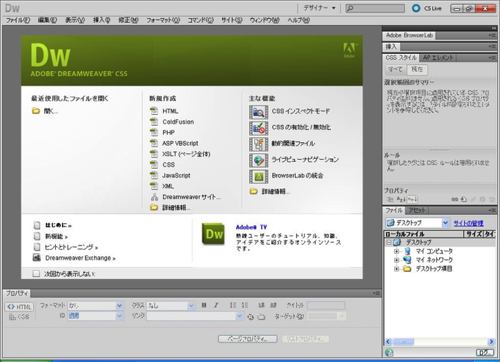The height and width of the screenshot is (362, 500).
Task: Create a new HTML document
Action: click(x=170, y=111)
